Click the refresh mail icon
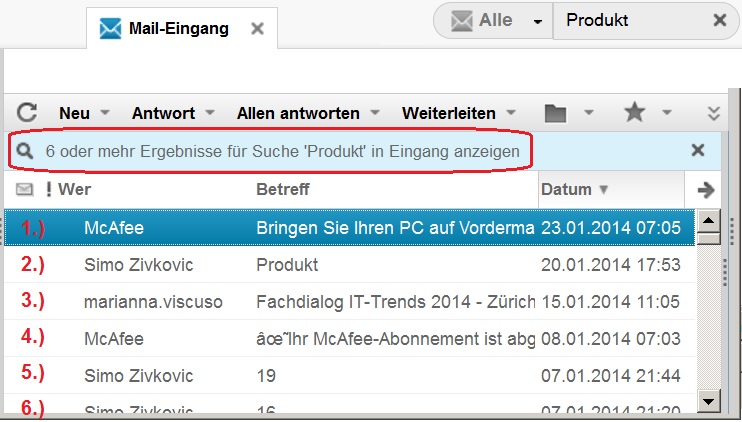742x422 pixels. pyautogui.click(x=27, y=113)
